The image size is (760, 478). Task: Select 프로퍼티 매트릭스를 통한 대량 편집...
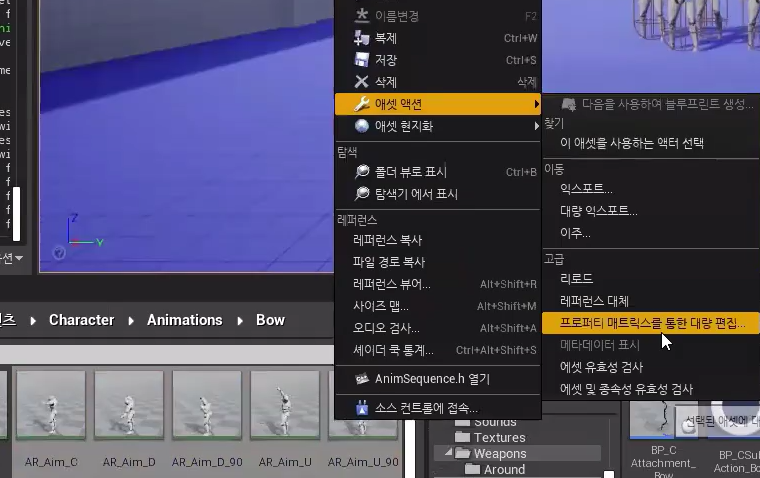(x=651, y=323)
